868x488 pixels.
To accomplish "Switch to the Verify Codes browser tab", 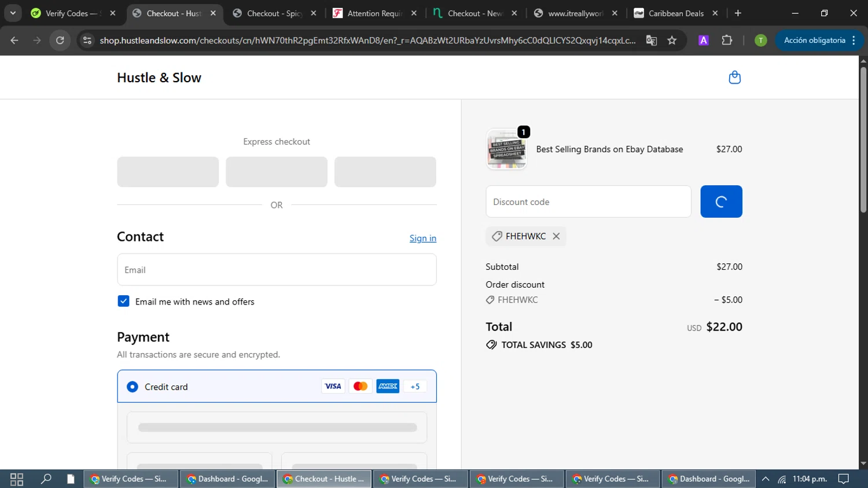I will pyautogui.click(x=74, y=13).
